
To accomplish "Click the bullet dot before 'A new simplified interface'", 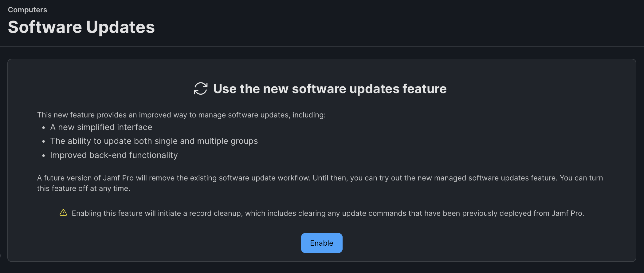I will pyautogui.click(x=44, y=128).
